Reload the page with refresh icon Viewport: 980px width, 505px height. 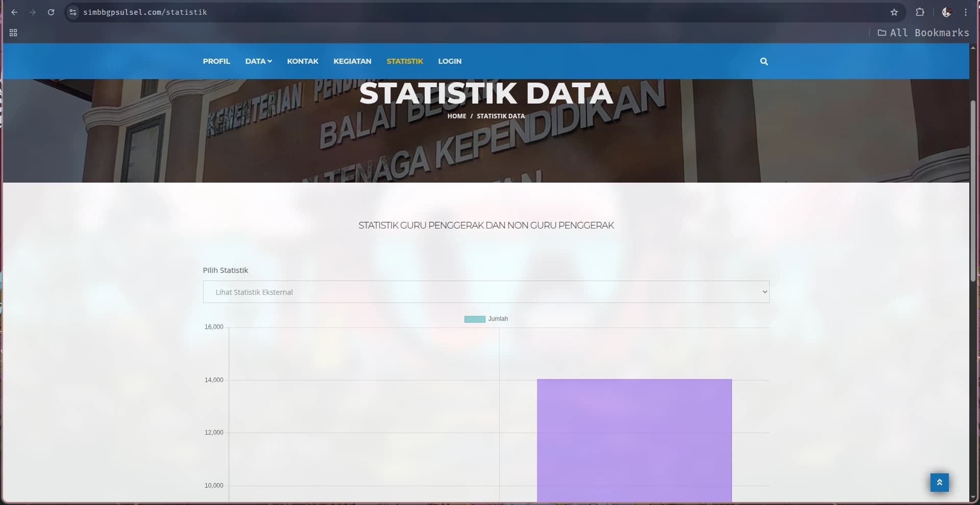click(51, 12)
